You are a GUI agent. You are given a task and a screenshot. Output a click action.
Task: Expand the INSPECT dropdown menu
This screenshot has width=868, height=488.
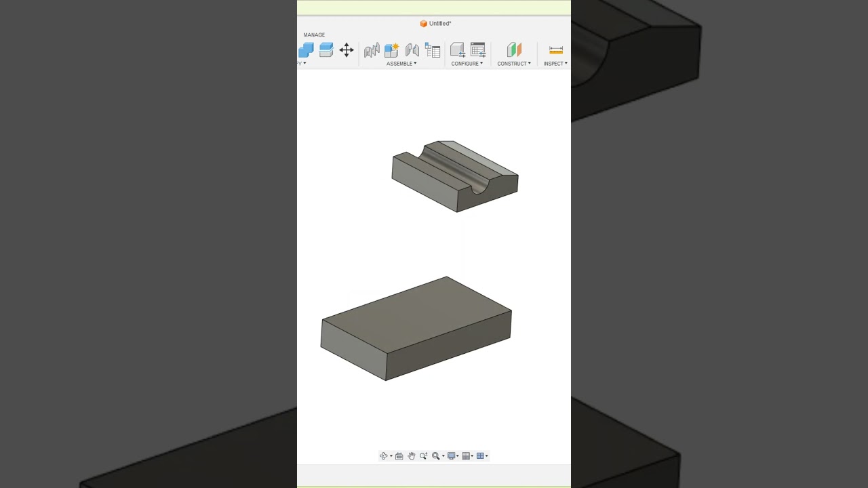coord(555,64)
